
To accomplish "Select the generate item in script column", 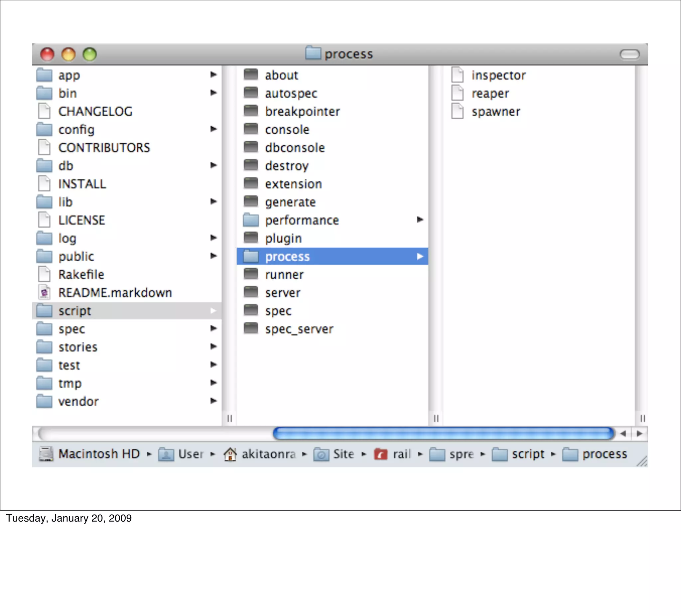I will 290,202.
